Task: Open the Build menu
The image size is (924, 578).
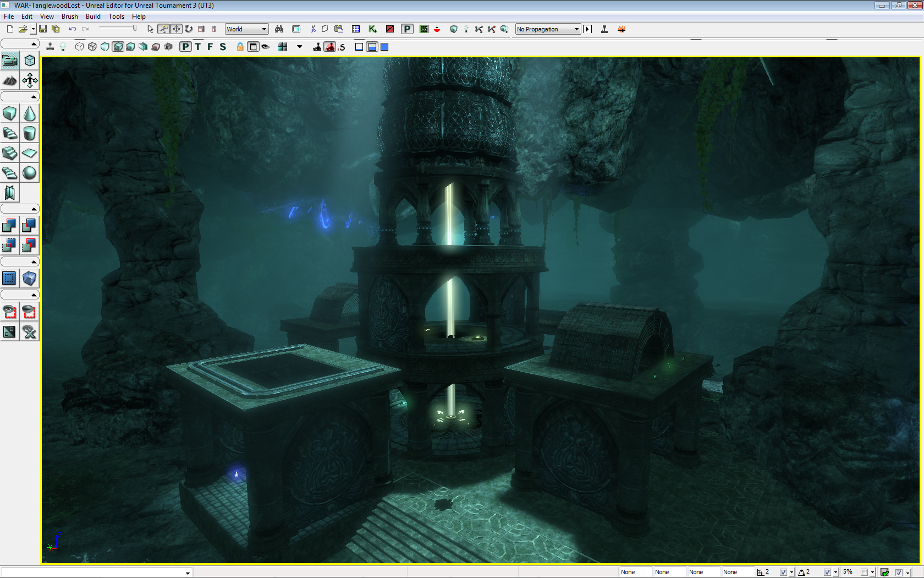Action: tap(93, 17)
